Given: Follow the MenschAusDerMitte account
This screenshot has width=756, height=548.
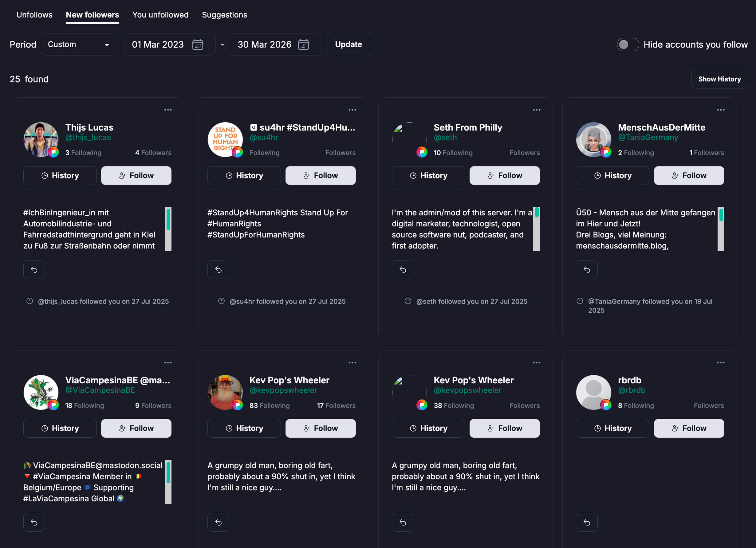Looking at the screenshot, I should coord(689,176).
